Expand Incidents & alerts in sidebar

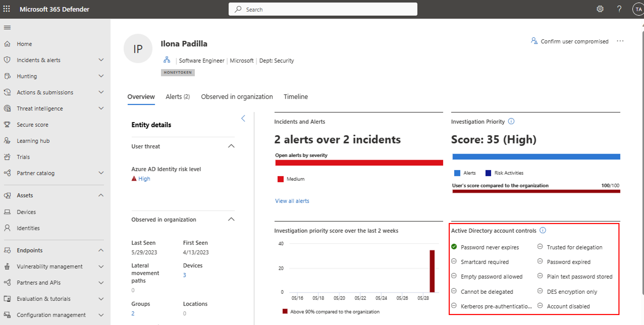101,60
